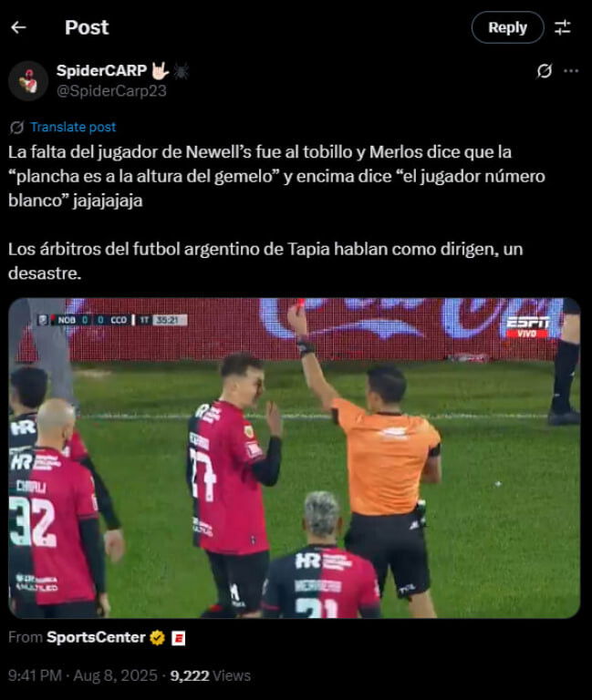
Task: Open the @SpiderCarp23 handle
Action: point(111,91)
